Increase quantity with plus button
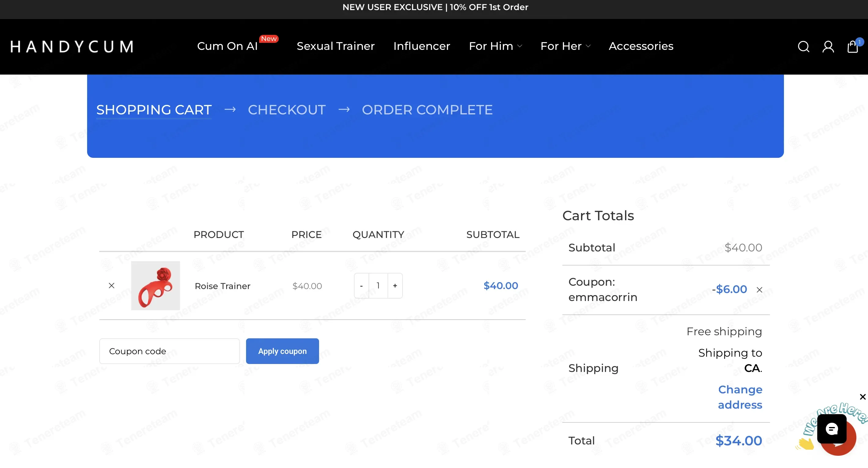The height and width of the screenshot is (468, 868). coord(395,286)
